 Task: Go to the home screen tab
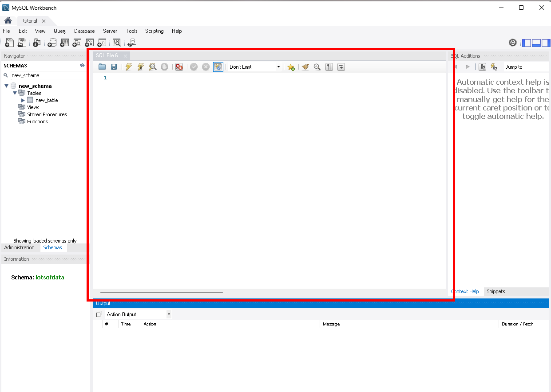[8, 21]
